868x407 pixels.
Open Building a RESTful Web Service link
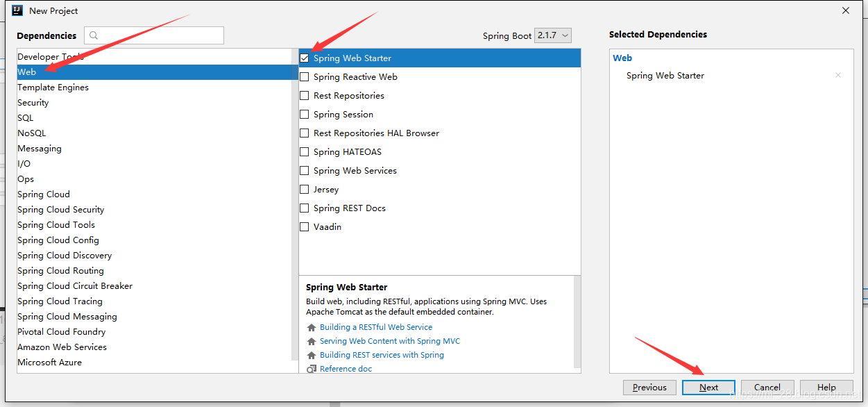coord(376,327)
